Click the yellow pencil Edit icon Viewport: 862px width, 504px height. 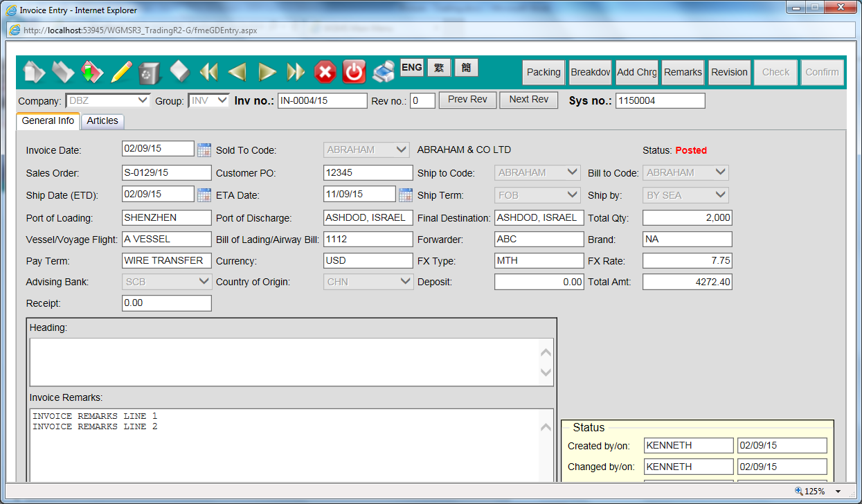[x=121, y=72]
